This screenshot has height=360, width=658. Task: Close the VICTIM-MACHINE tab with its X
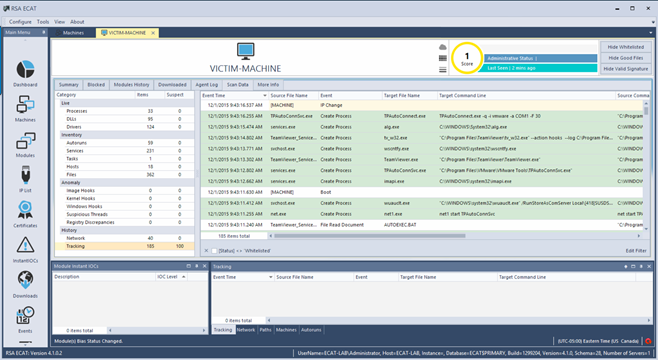(153, 33)
